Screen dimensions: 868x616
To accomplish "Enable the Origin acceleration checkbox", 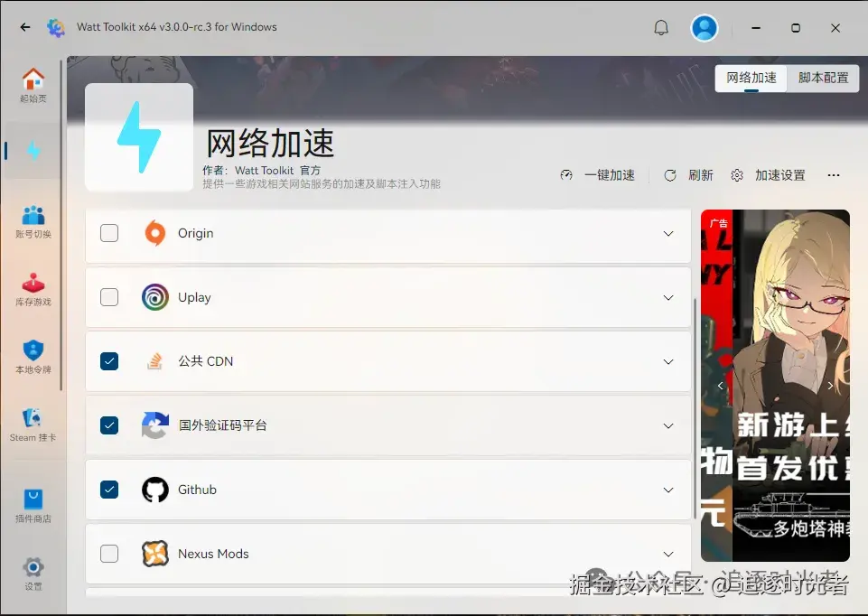I will pos(109,232).
